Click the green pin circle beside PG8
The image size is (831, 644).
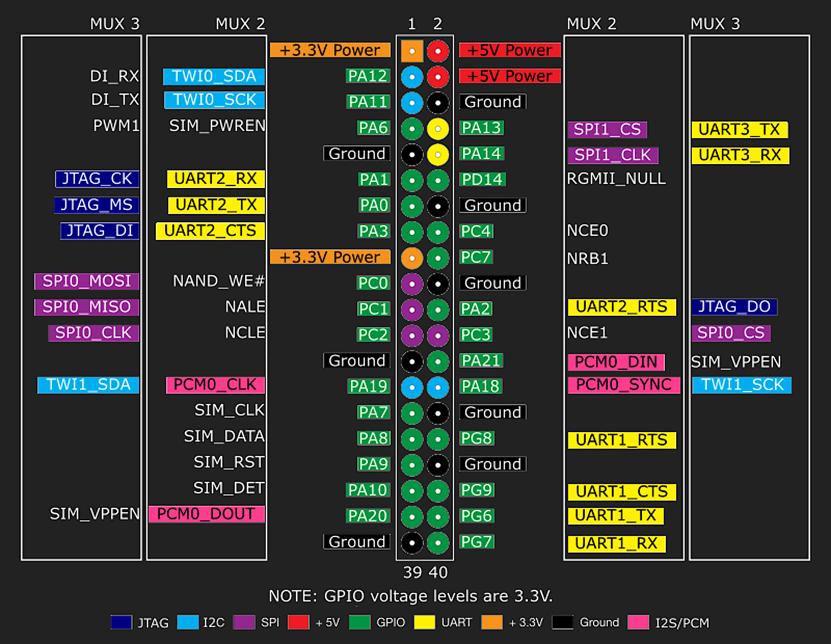pos(438,439)
